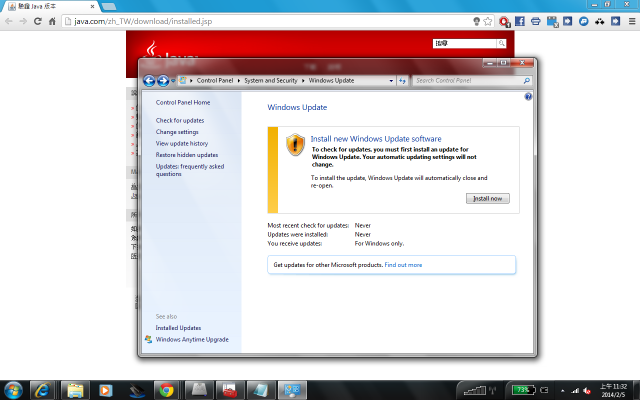Select System and Security breadcrumb
The width and height of the screenshot is (640, 400).
271,80
